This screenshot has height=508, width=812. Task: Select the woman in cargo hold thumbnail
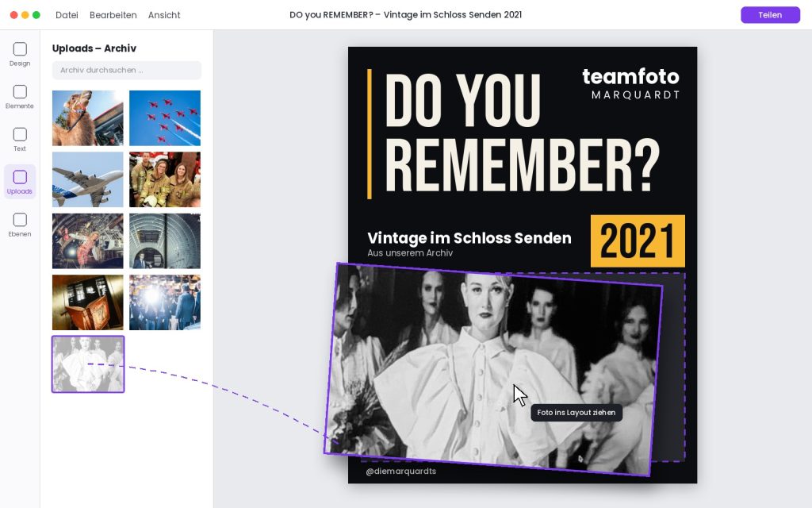click(88, 241)
